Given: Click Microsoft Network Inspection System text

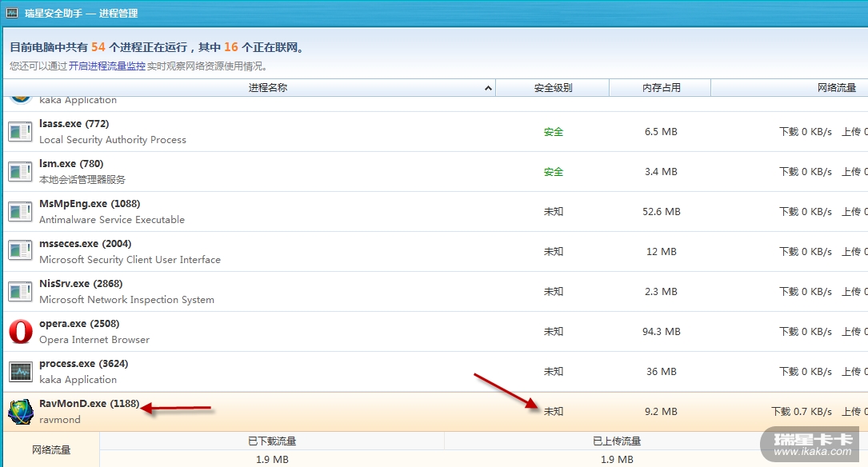Looking at the screenshot, I should pyautogui.click(x=126, y=299).
